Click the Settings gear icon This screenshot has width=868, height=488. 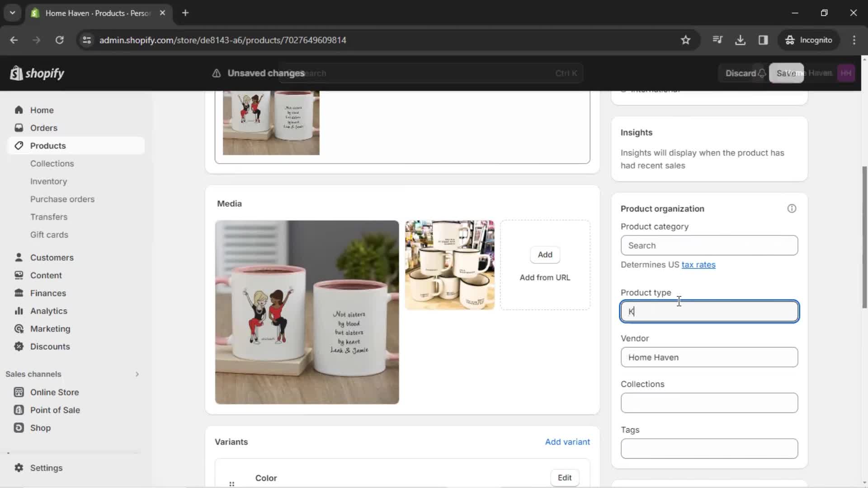coord(19,468)
